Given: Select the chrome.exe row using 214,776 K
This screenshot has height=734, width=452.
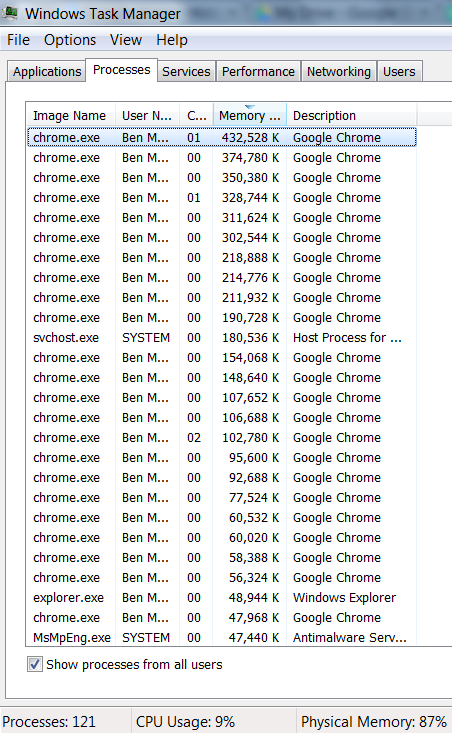Looking at the screenshot, I should click(221, 278).
